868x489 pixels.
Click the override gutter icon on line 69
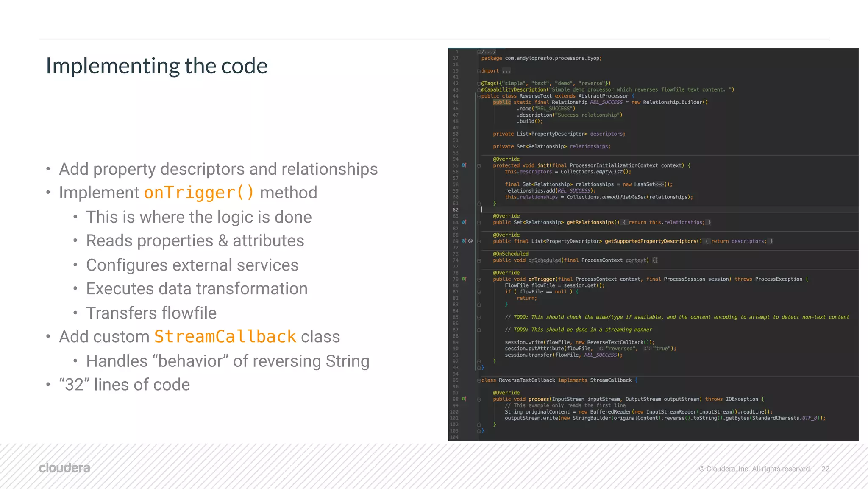click(464, 241)
